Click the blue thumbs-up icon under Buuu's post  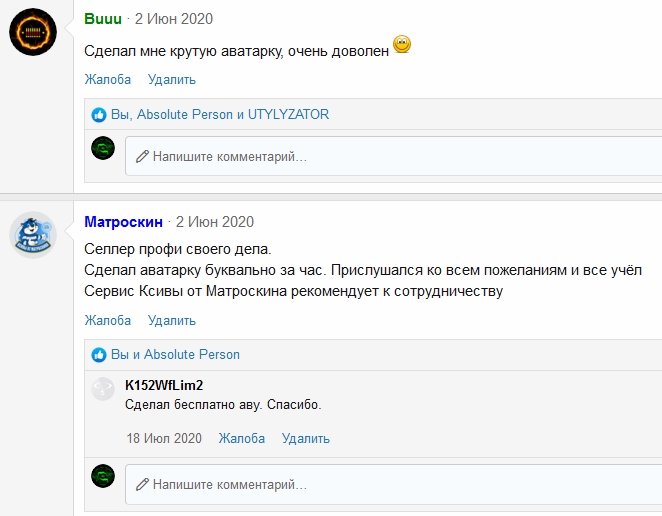coord(99,115)
